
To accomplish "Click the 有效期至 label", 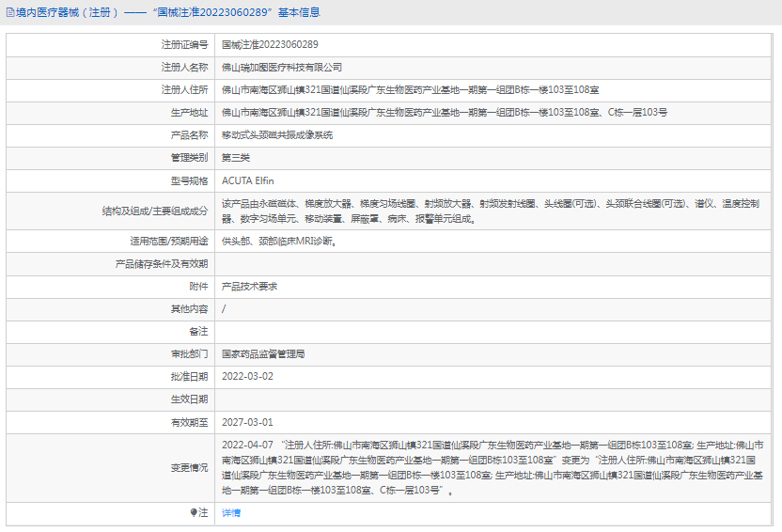I will coord(189,422).
